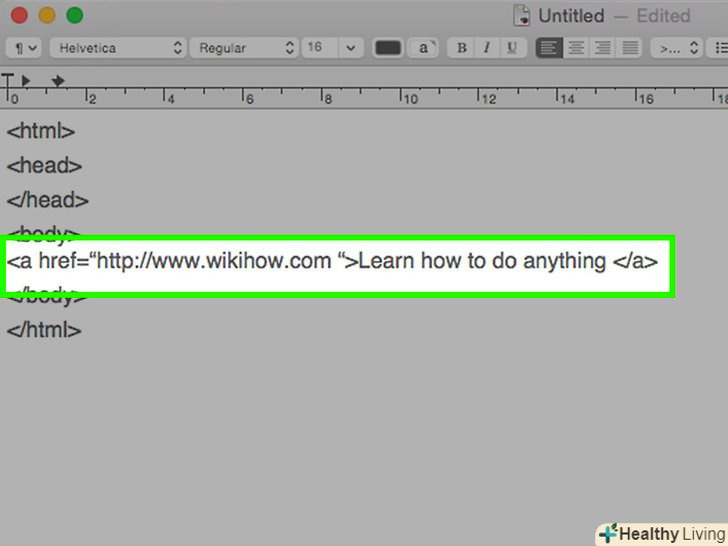Open the paragraph styles dropdown
The height and width of the screenshot is (546, 728).
point(24,48)
